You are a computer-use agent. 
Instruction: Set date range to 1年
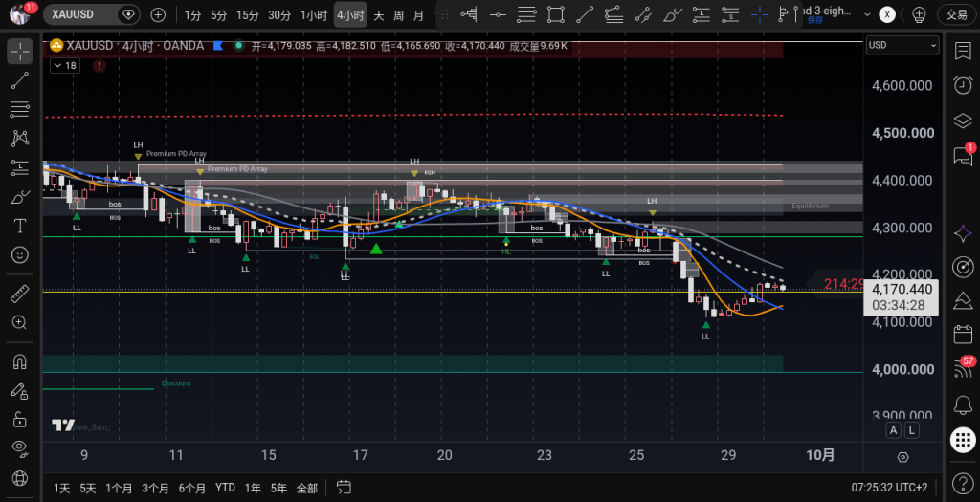click(x=253, y=488)
